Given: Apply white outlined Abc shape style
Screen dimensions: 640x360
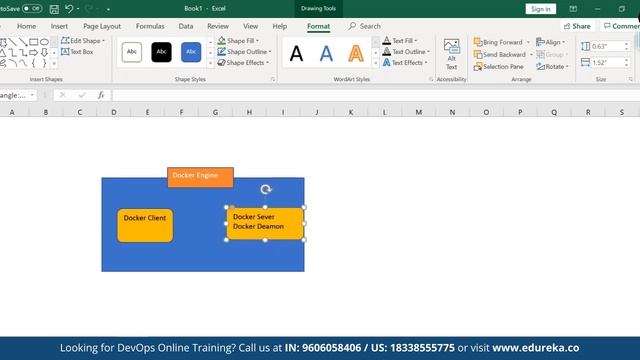Looking at the screenshot, I should point(131,52).
